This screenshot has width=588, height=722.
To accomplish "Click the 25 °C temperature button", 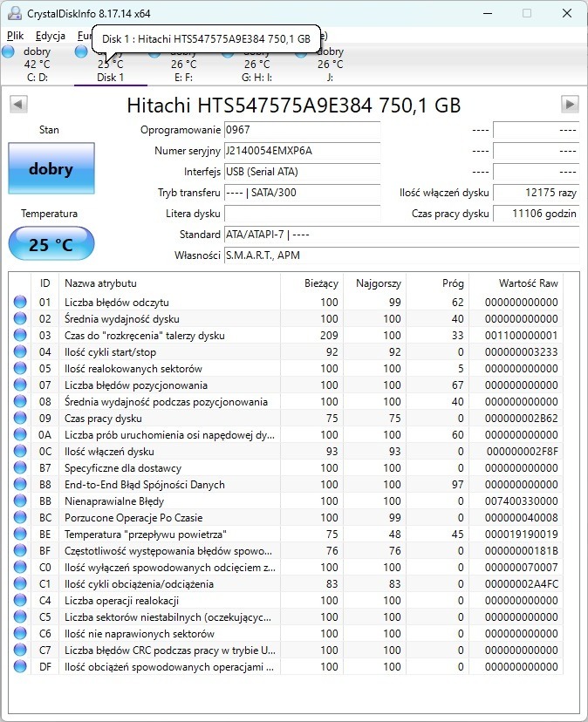I will pos(51,243).
